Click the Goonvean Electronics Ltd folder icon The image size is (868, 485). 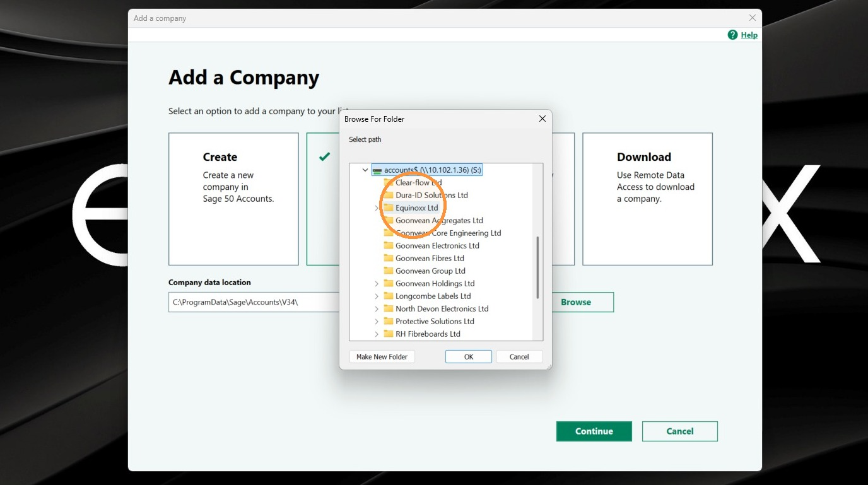[389, 245]
